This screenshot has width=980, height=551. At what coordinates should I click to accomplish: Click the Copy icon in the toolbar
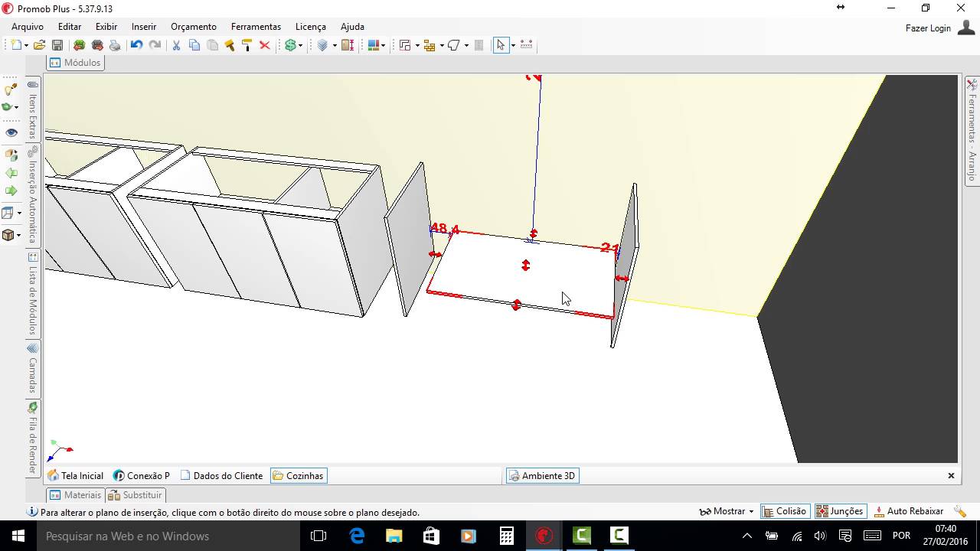click(x=194, y=45)
